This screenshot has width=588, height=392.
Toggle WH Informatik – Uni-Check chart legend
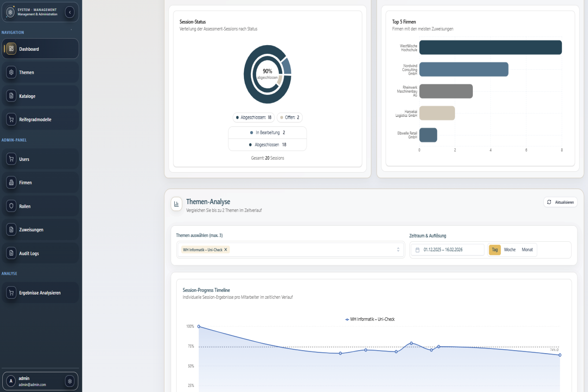(x=370, y=319)
